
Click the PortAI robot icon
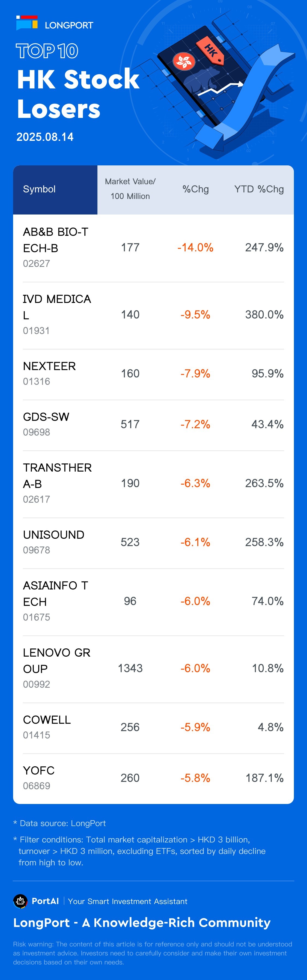(x=20, y=901)
